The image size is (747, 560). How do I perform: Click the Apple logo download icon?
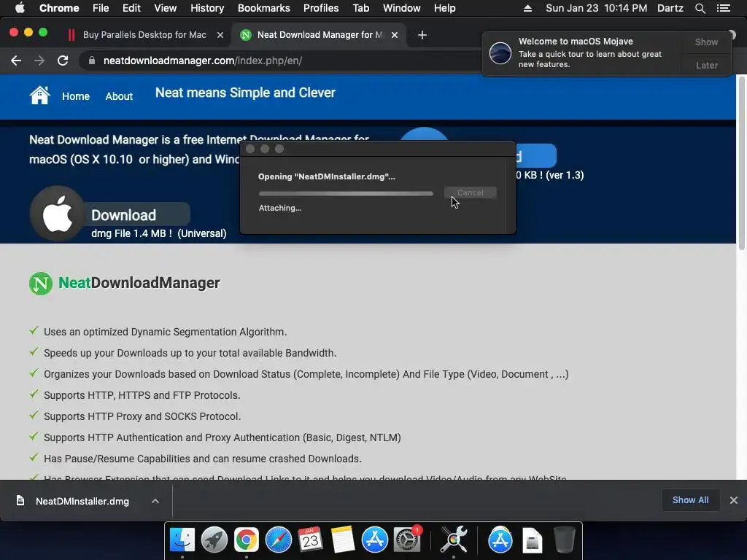[x=58, y=214]
